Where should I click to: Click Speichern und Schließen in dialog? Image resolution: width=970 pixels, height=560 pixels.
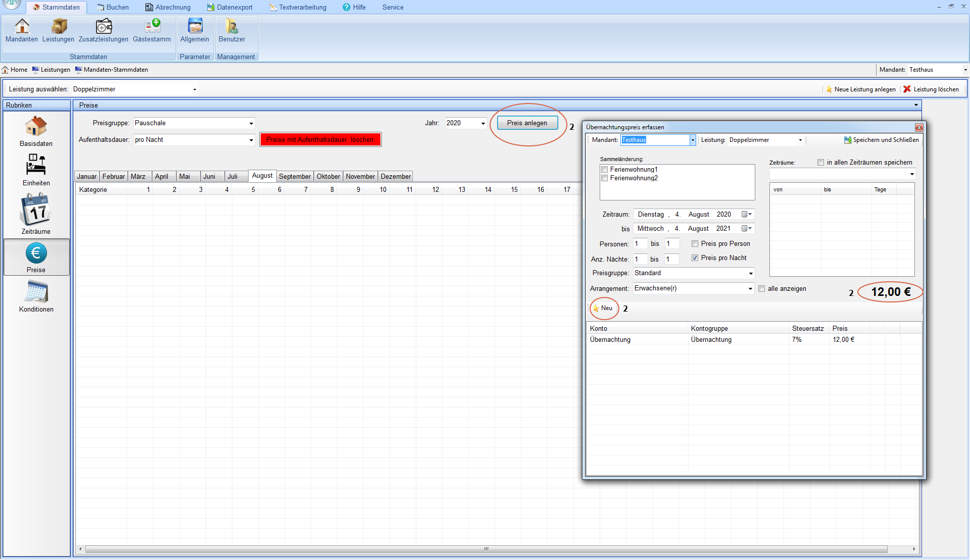(x=882, y=140)
